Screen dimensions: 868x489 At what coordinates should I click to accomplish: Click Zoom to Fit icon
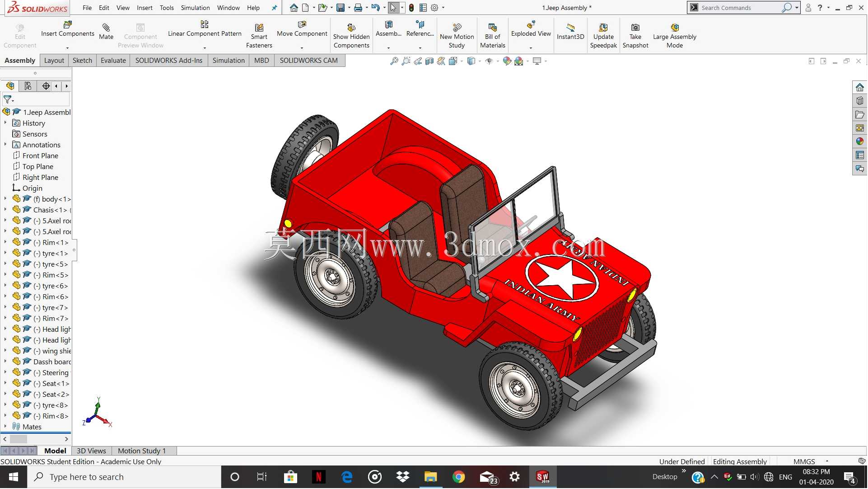tap(394, 61)
